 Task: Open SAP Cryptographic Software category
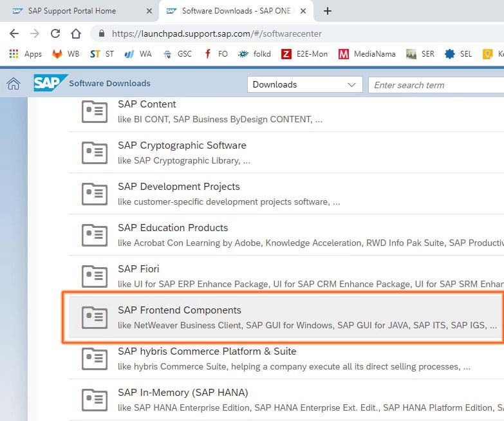click(182, 145)
